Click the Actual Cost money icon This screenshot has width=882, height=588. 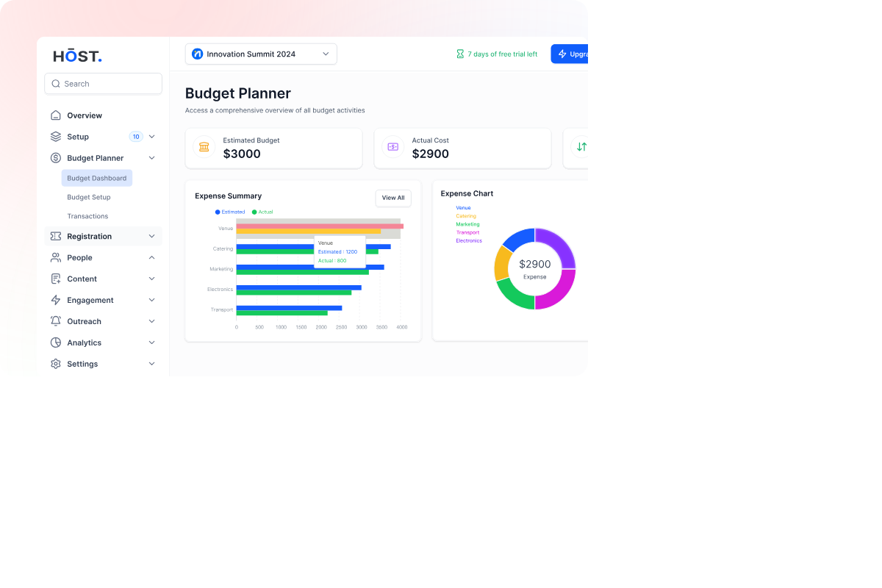click(393, 147)
